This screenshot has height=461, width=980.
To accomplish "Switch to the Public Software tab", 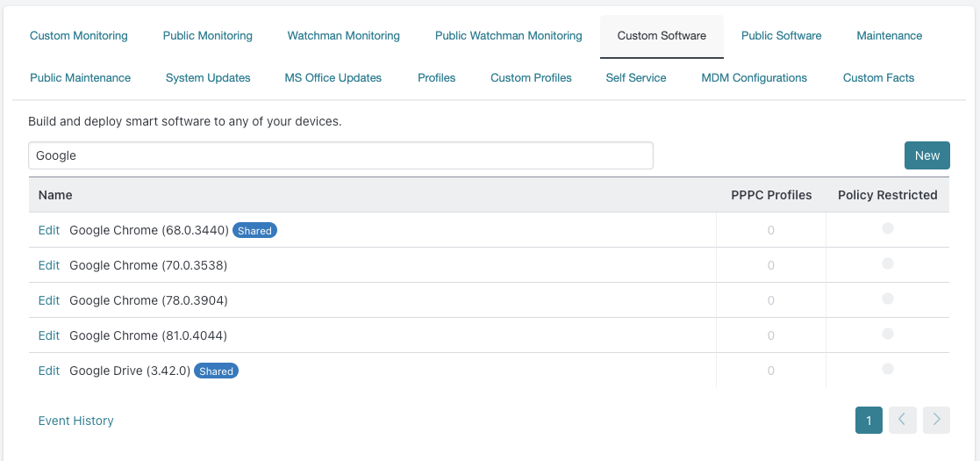I will pos(781,36).
